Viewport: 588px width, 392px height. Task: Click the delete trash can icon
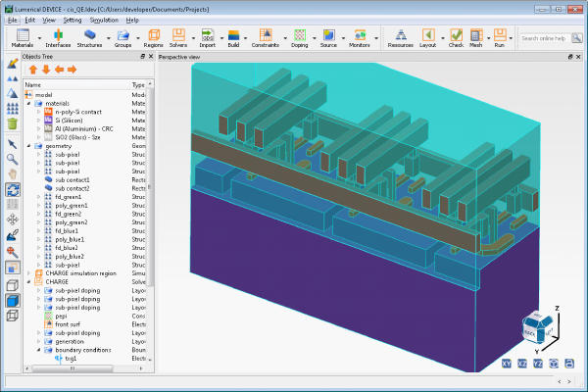pyautogui.click(x=13, y=123)
